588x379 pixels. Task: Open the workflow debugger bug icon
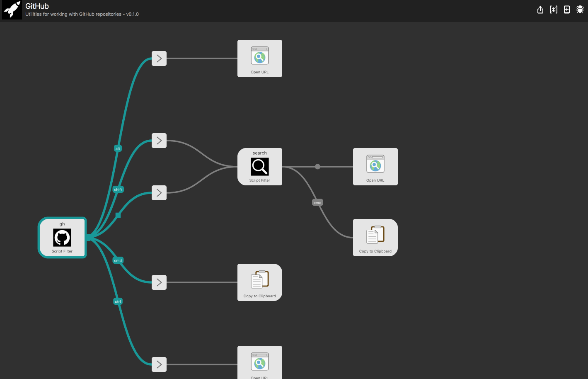click(580, 9)
